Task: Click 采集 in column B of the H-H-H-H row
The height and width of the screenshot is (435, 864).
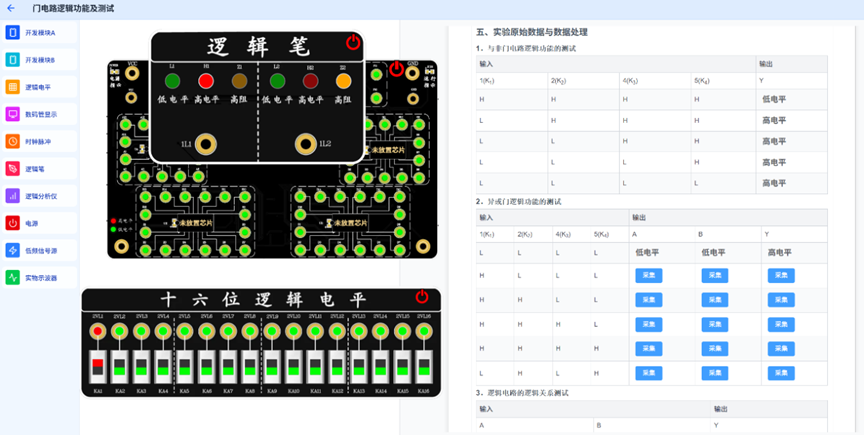Action: click(x=714, y=349)
